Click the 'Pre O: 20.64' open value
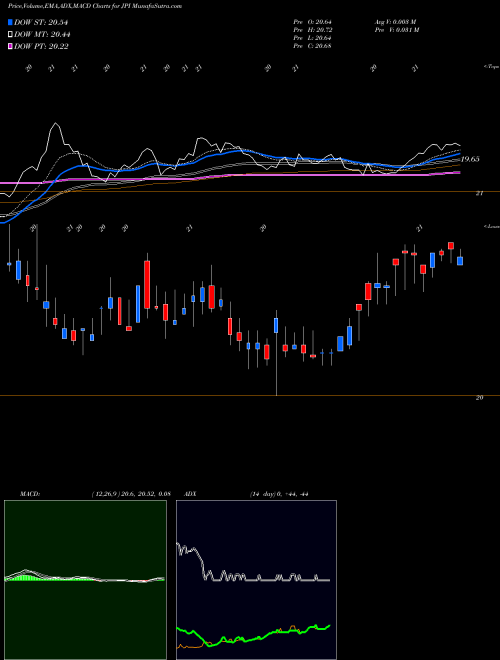Viewport: 500px width, 660px height. pos(312,22)
